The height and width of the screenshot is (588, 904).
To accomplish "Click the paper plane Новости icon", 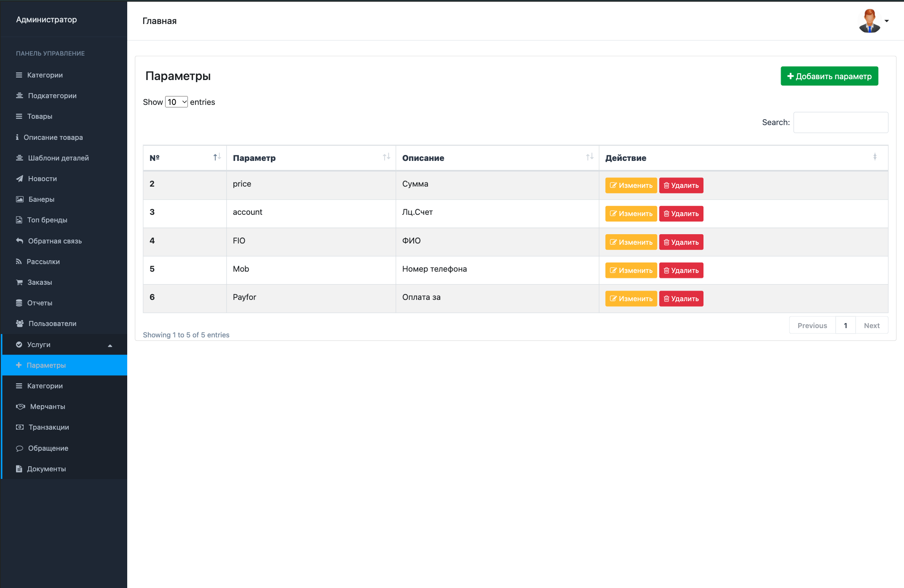I will (19, 179).
